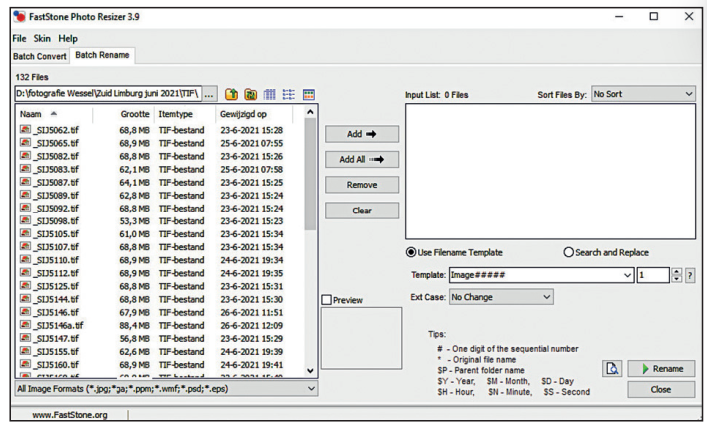Screen dimensions: 707x425
Task: Click the Add All button
Action: tap(362, 159)
